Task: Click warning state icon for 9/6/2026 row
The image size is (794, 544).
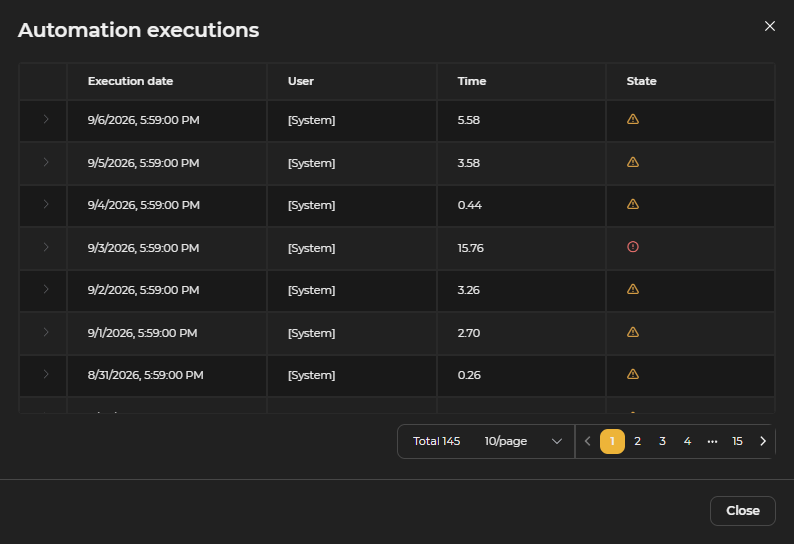Action: pyautogui.click(x=633, y=119)
